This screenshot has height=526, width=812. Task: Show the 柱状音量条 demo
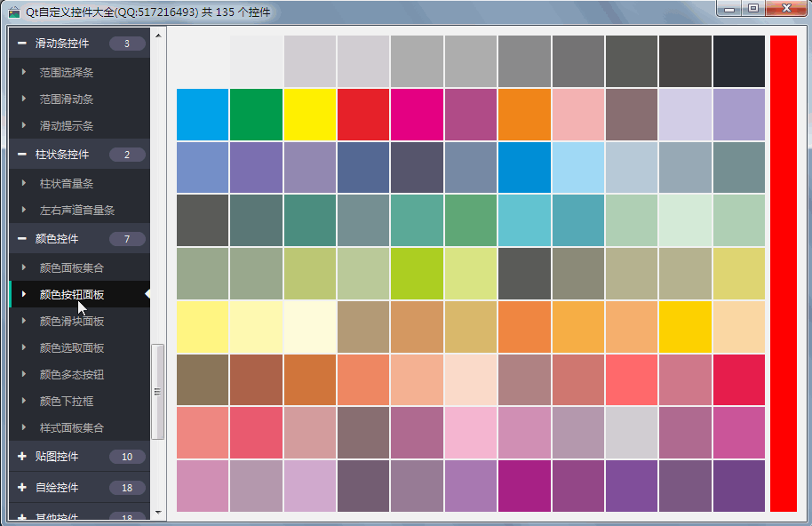click(67, 184)
